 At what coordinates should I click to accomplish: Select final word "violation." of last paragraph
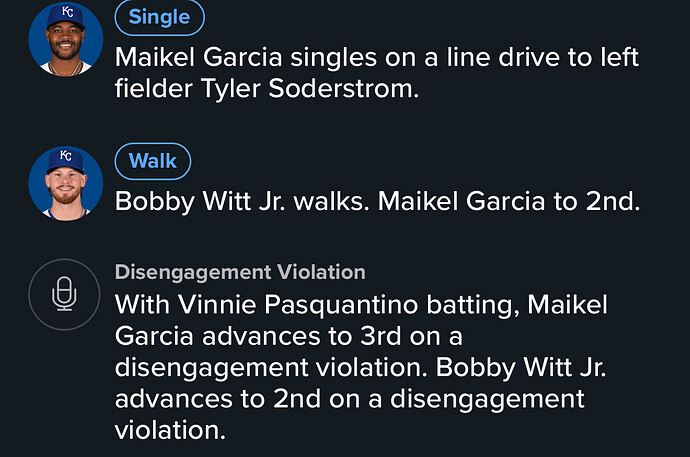pyautogui.click(x=170, y=430)
